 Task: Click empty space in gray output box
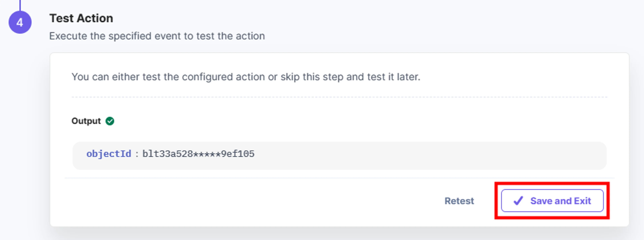coord(425,156)
